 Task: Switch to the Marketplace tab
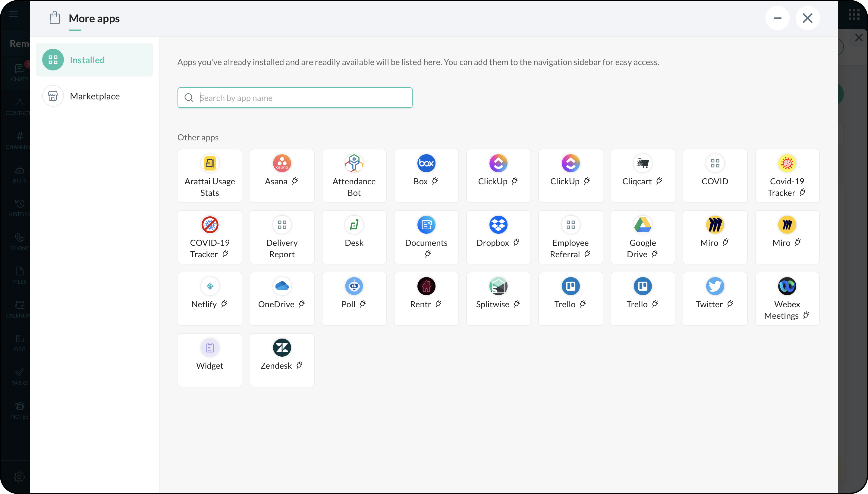click(94, 96)
